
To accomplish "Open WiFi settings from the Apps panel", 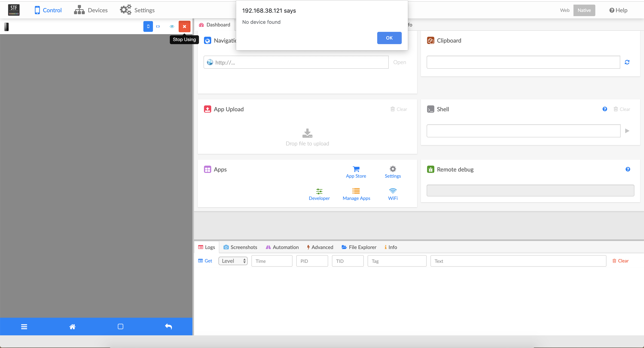I will pos(393,194).
